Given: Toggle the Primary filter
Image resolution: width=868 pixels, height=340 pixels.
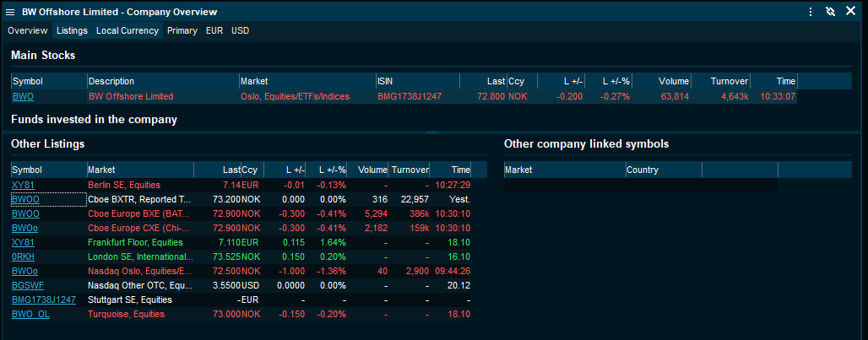Looking at the screenshot, I should 182,30.
